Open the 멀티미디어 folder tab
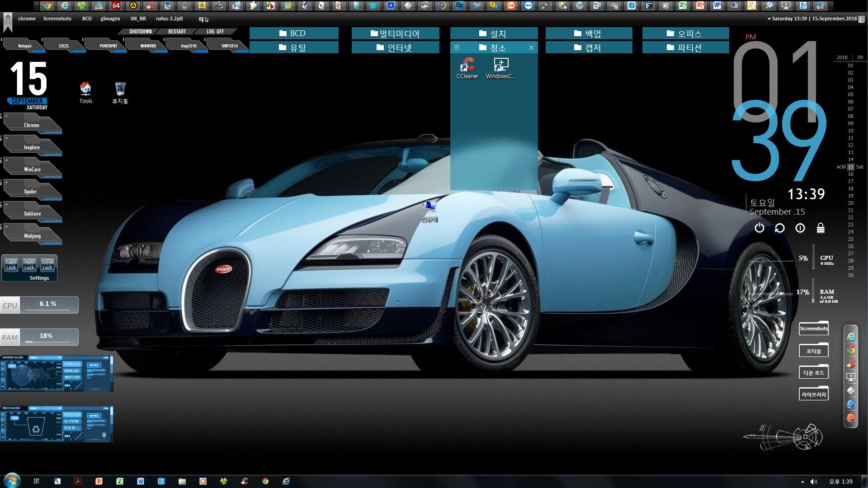The height and width of the screenshot is (488, 868). (x=396, y=33)
